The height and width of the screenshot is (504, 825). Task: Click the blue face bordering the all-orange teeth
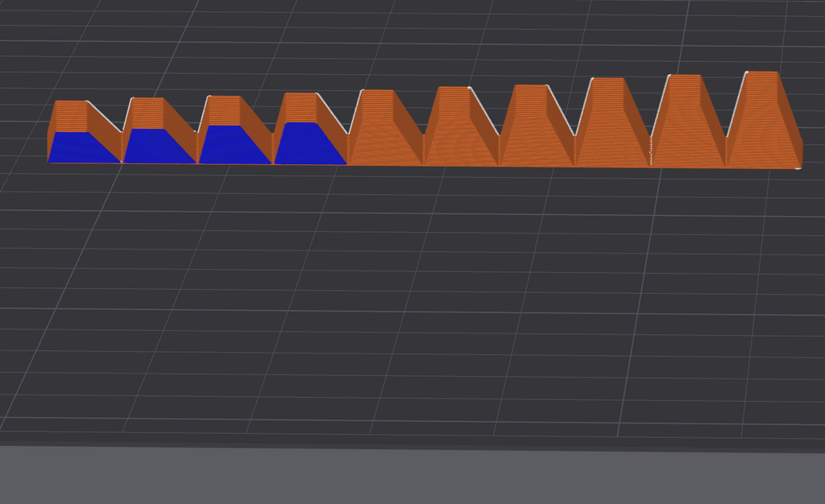309,144
